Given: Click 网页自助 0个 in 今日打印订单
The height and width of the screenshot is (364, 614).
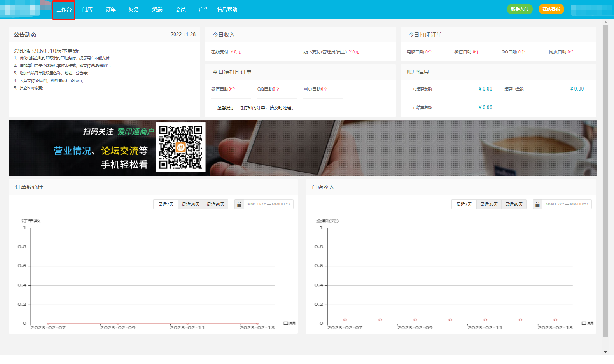Looking at the screenshot, I should click(562, 52).
